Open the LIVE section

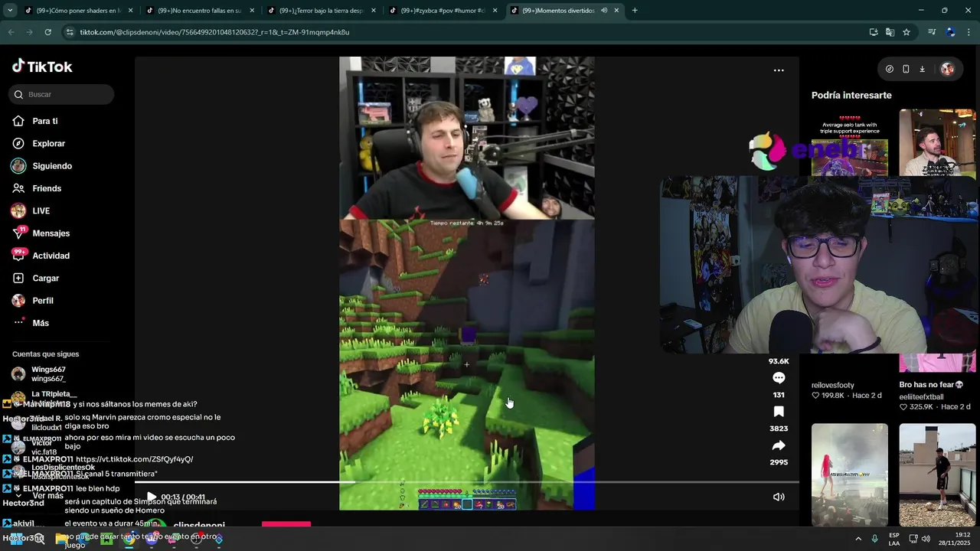(41, 210)
